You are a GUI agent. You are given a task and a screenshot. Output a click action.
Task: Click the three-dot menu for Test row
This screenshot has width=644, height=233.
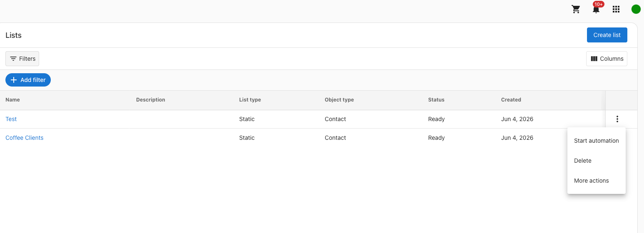[x=617, y=119]
